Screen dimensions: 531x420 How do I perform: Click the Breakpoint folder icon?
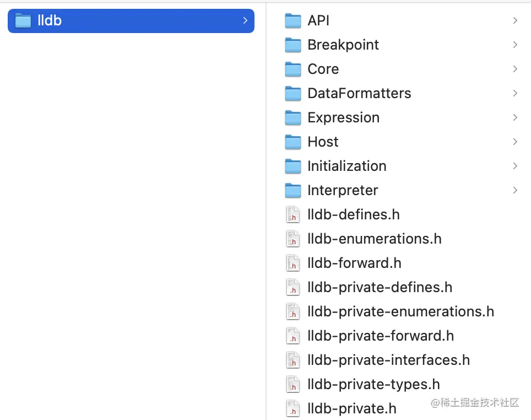[293, 45]
